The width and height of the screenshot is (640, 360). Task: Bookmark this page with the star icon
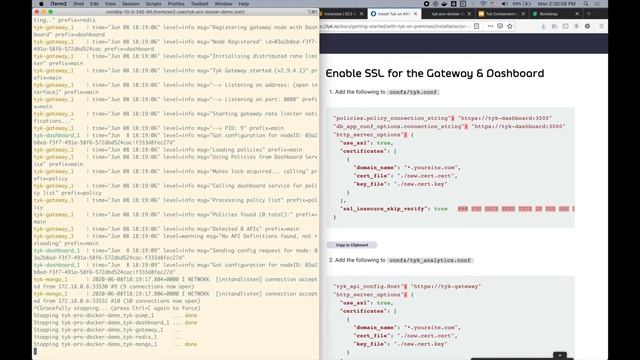point(510,26)
